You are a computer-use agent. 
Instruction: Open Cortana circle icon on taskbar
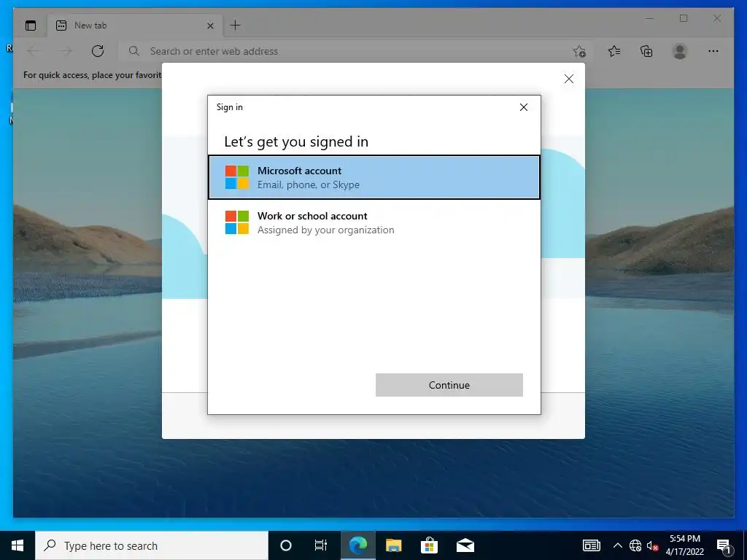tap(286, 545)
